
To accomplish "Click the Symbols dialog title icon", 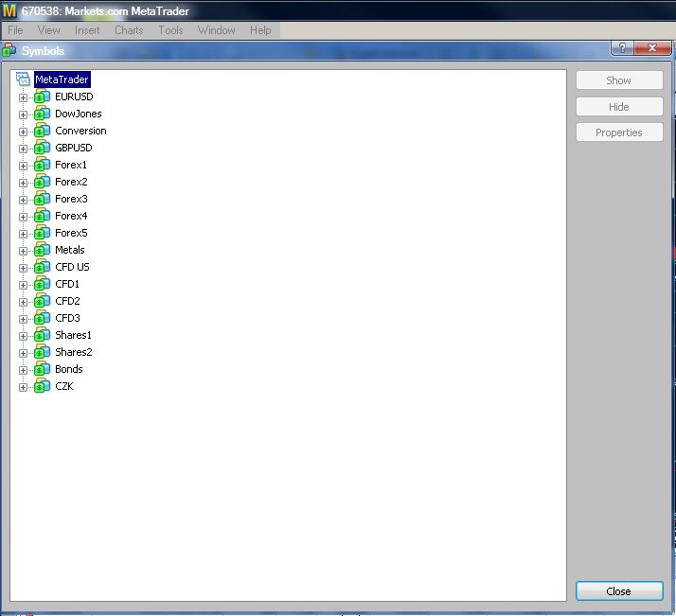I will (9, 50).
